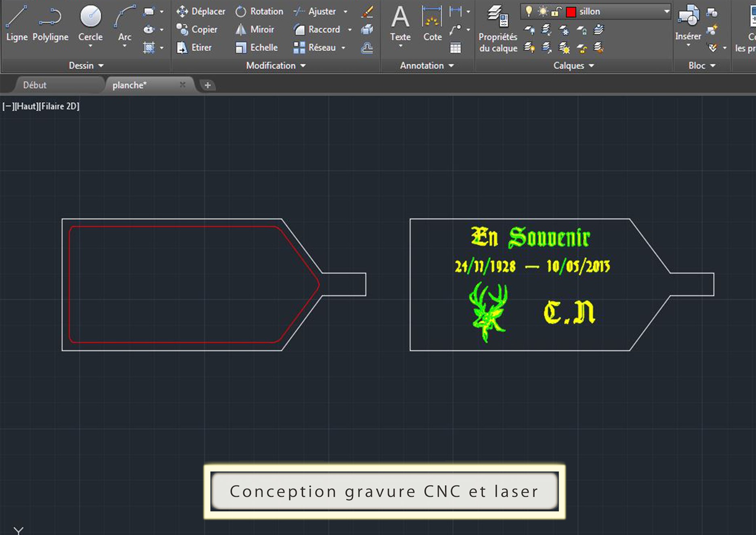This screenshot has width=756, height=535.
Task: Click the red sillon layer color swatch
Action: pyautogui.click(x=571, y=12)
